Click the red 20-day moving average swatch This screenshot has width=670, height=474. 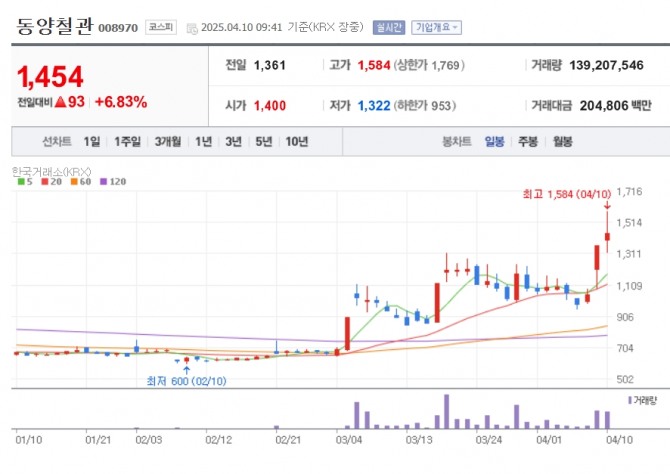(45, 182)
